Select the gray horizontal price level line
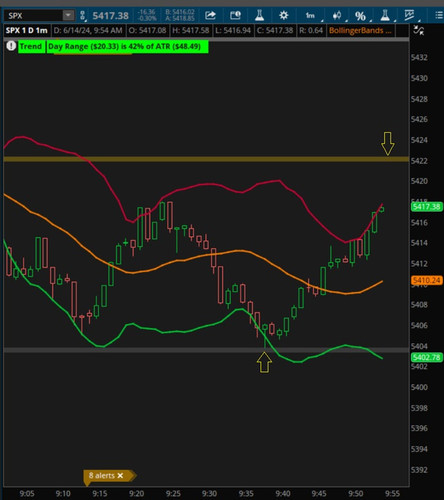 pyautogui.click(x=206, y=350)
